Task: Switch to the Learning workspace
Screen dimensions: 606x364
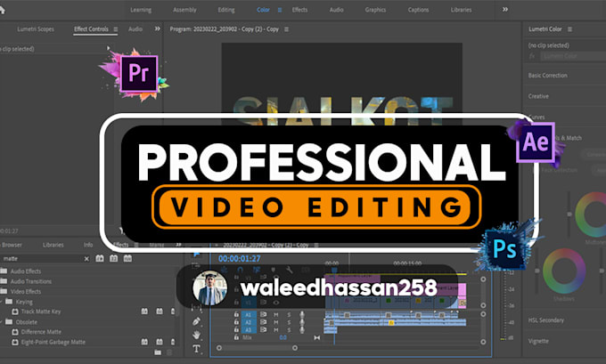Action: pyautogui.click(x=141, y=10)
